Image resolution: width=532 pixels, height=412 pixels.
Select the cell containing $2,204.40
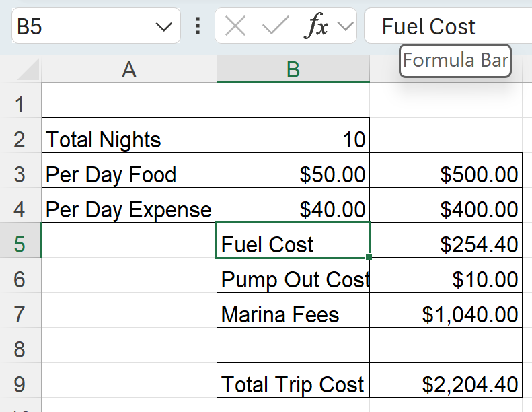point(446,384)
